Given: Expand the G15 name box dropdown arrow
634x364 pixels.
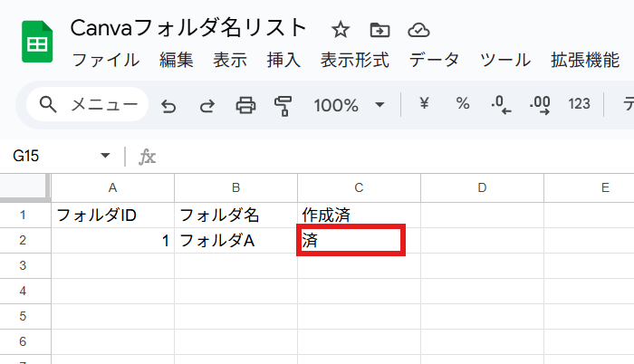Looking at the screenshot, I should click(x=105, y=156).
